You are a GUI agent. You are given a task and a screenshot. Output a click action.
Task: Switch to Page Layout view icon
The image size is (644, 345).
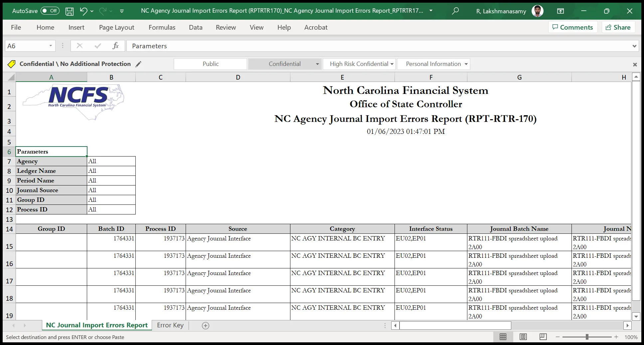523,337
